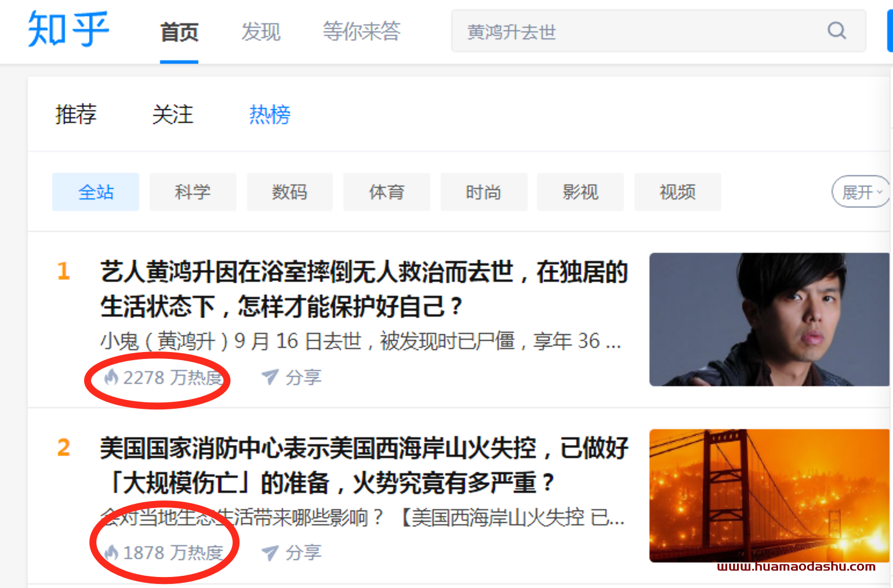Open the orange wildfire bridge thumbnail
This screenshot has height=588, width=893.
[769, 496]
